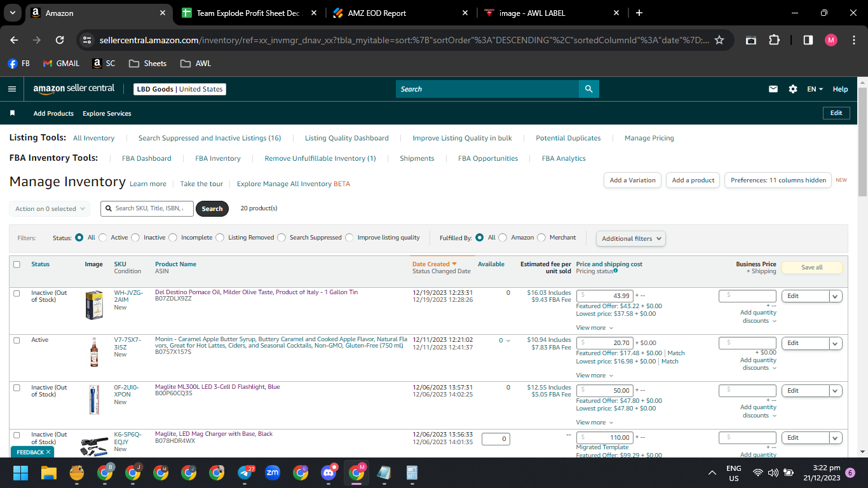Screen dimensions: 868x488
Task: Toggle the browser side panel icon
Action: [808, 39]
